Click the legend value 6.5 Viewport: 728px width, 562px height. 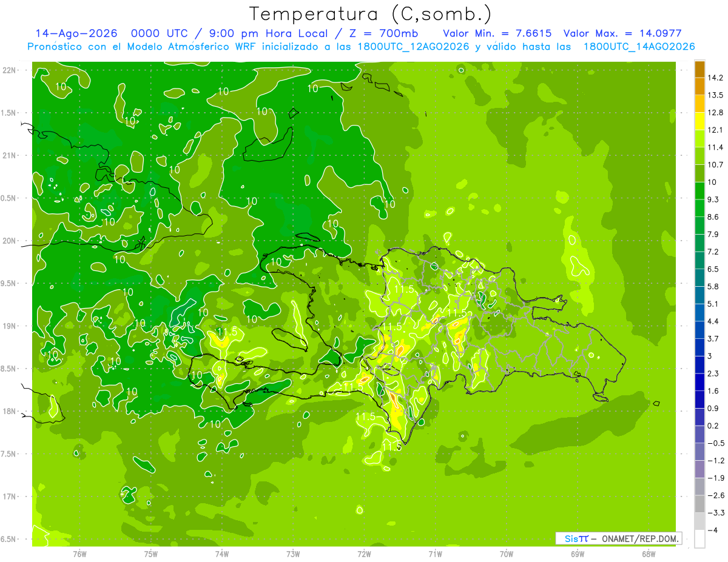[713, 269]
